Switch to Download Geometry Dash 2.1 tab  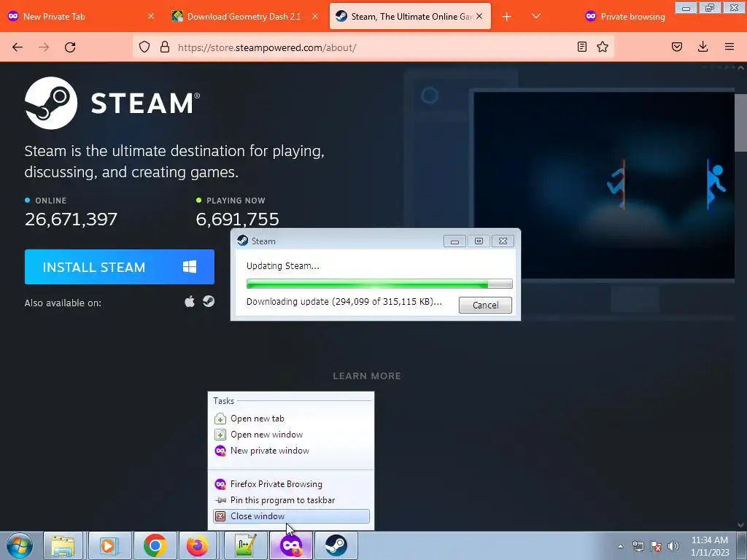[x=244, y=16]
